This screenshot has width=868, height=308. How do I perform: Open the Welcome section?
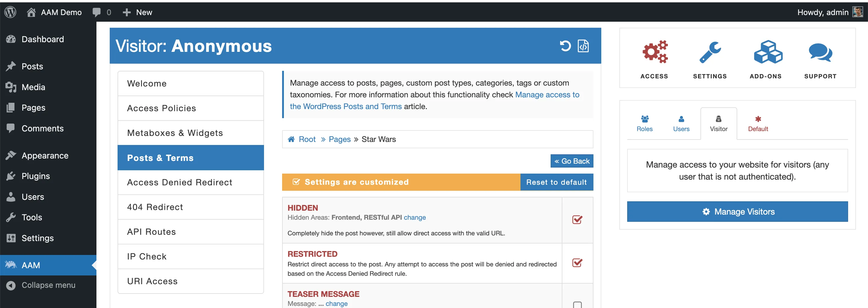point(191,83)
